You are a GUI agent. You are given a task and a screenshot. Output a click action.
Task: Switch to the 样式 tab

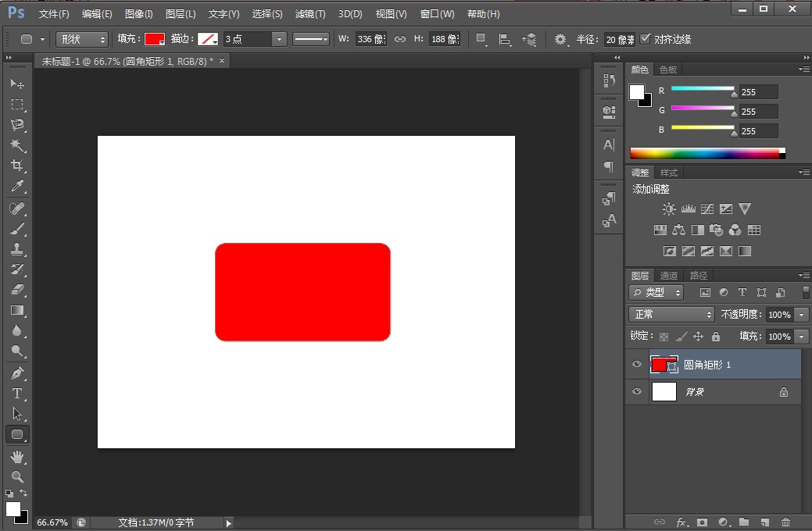[668, 173]
